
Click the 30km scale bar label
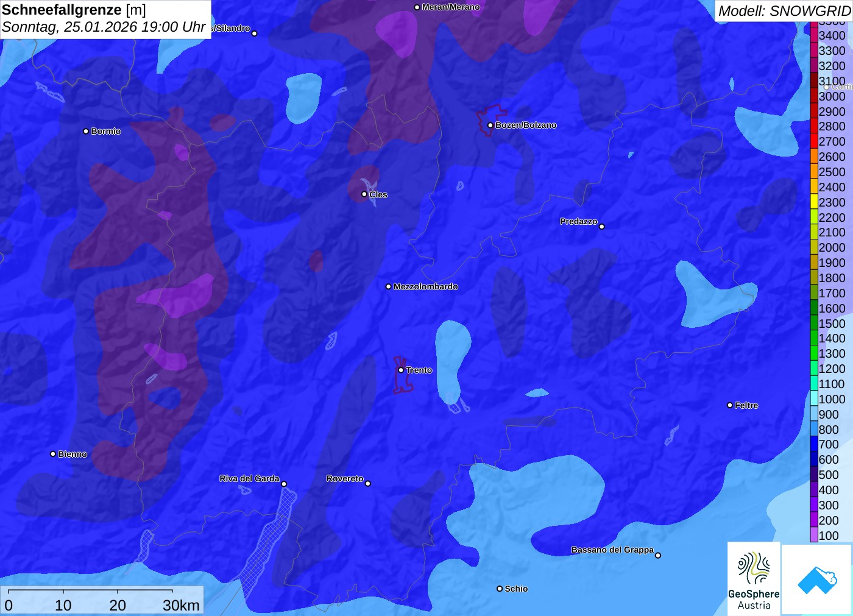click(x=181, y=606)
